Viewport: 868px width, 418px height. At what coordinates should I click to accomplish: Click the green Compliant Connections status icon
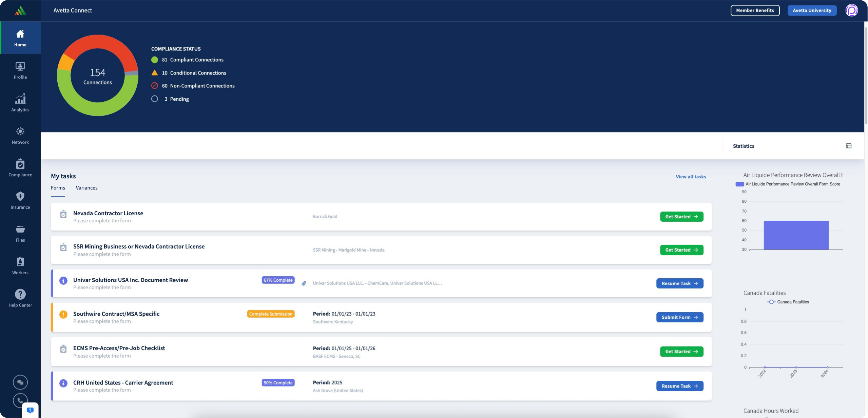[x=155, y=60]
